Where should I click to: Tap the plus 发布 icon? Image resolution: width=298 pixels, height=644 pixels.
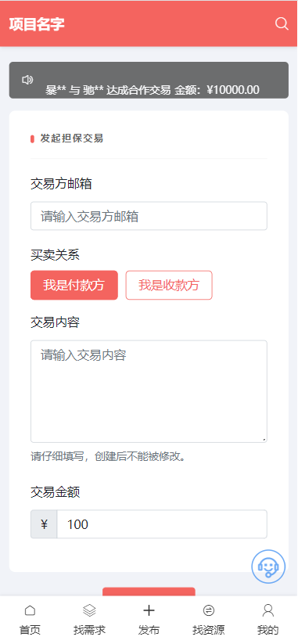(x=149, y=610)
